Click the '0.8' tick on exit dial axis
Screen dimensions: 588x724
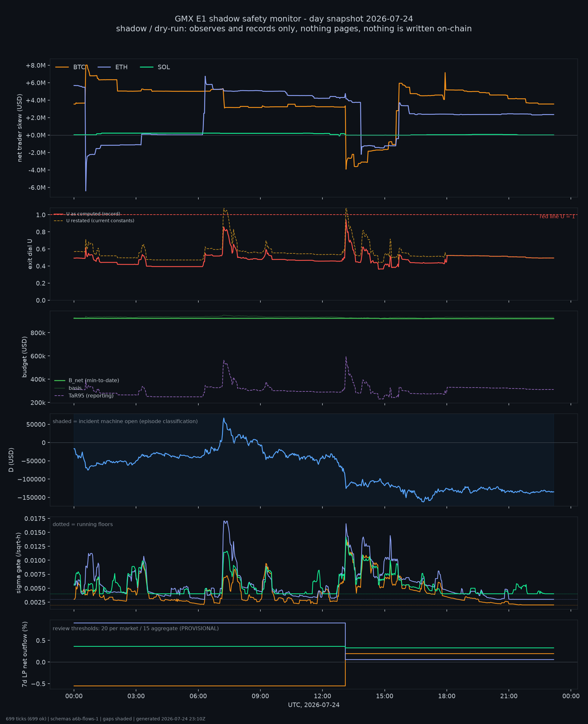[x=41, y=232]
